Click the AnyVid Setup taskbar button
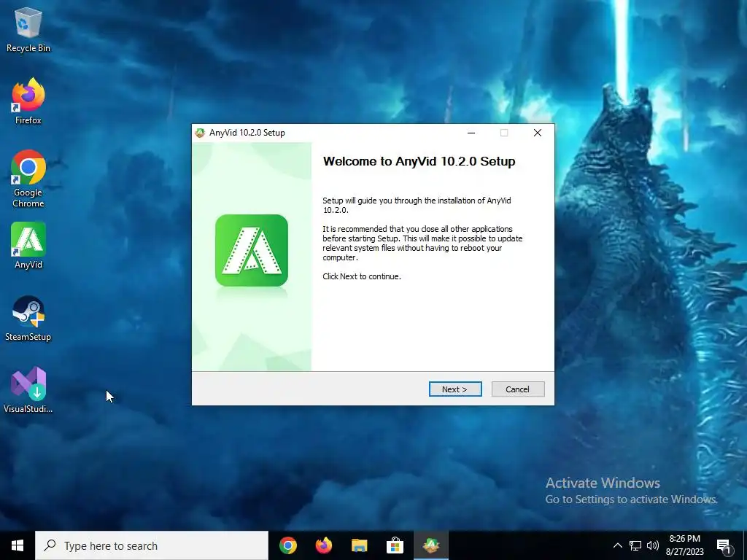747x560 pixels. point(430,545)
